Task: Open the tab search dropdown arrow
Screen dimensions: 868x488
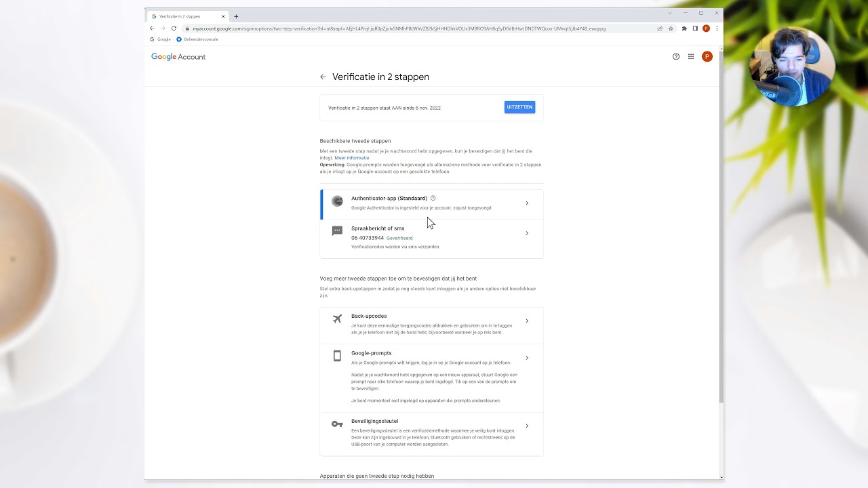Action: point(670,13)
